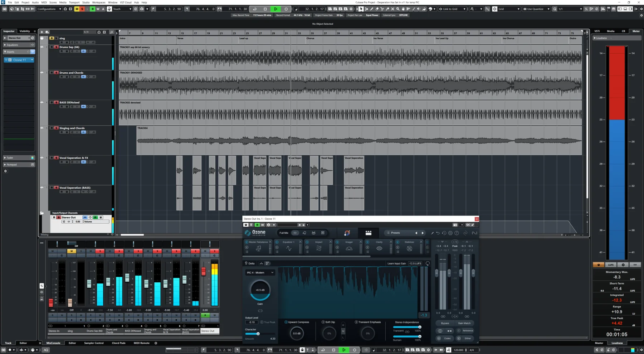Open the Transport menu

74,2
